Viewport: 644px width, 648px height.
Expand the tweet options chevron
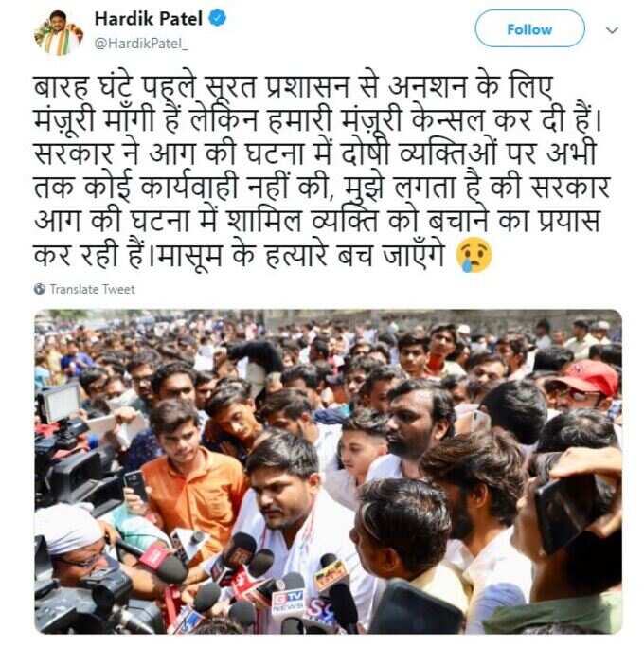pyautogui.click(x=612, y=30)
